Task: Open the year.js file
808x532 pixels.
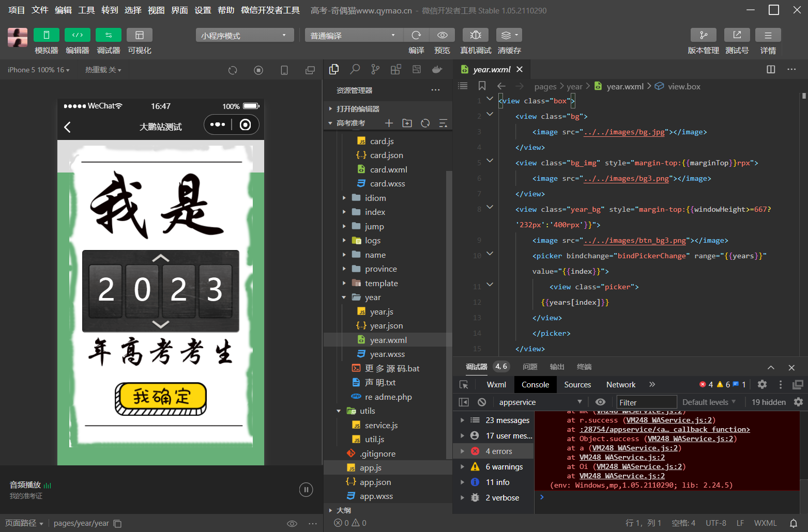Action: click(x=382, y=311)
